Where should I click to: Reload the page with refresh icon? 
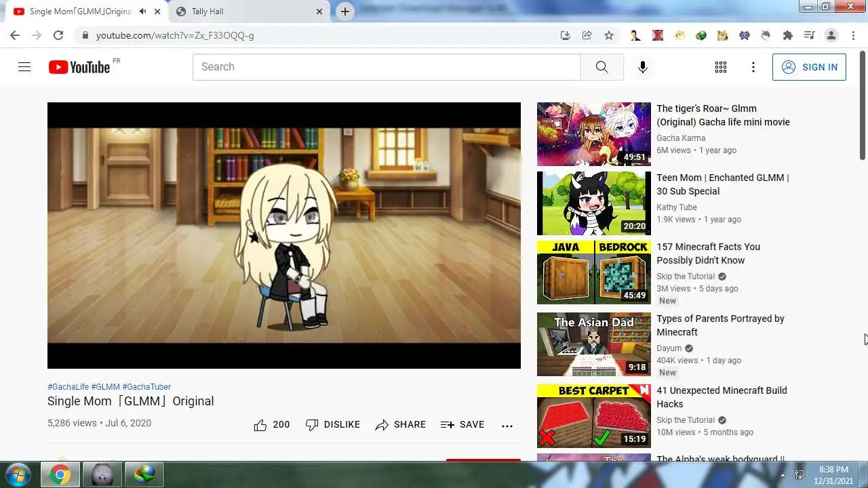pos(58,35)
